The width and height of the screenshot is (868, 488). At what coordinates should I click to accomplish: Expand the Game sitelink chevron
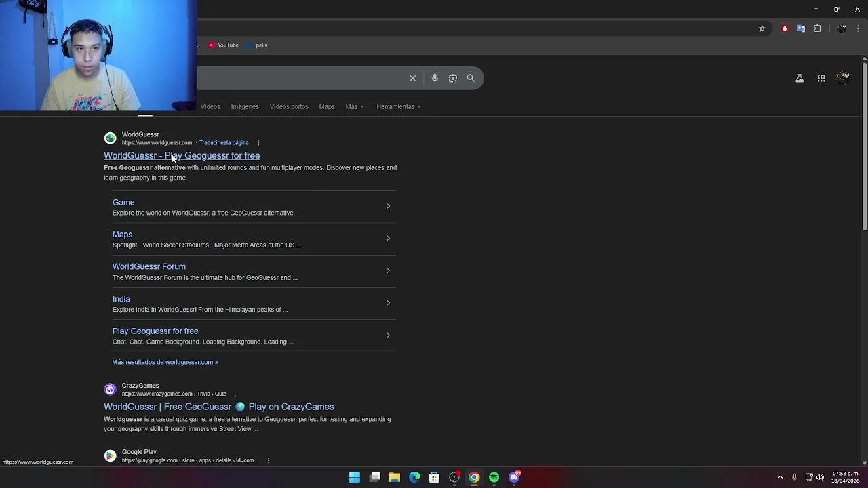pyautogui.click(x=388, y=206)
